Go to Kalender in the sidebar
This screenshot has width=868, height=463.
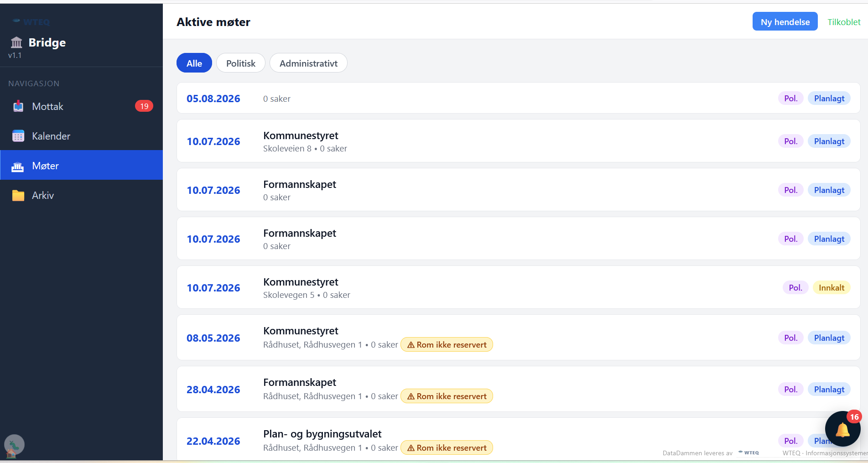pyautogui.click(x=81, y=136)
